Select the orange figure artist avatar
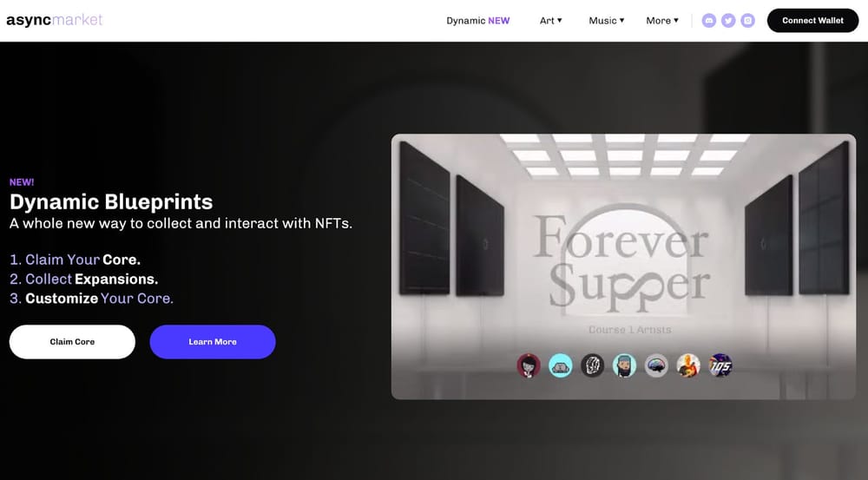Image resolution: width=868 pixels, height=480 pixels. click(688, 366)
